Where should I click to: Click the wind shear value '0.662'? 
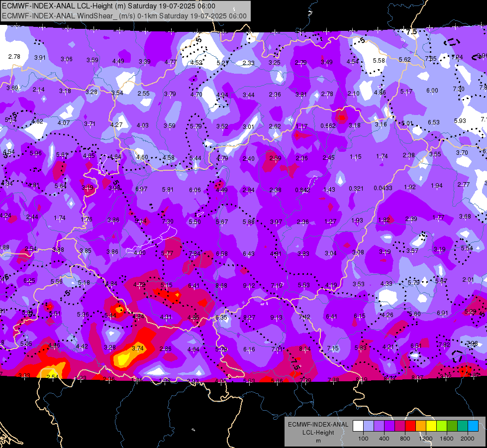[328, 125]
